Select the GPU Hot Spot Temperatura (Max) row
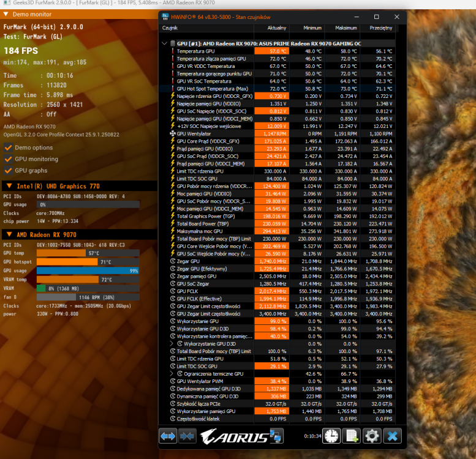Image resolution: width=476 pixels, height=459 pixels. tap(278, 89)
